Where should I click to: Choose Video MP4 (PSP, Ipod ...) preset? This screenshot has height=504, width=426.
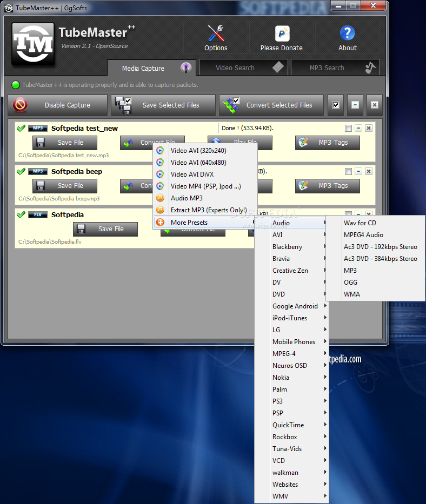[x=205, y=186]
